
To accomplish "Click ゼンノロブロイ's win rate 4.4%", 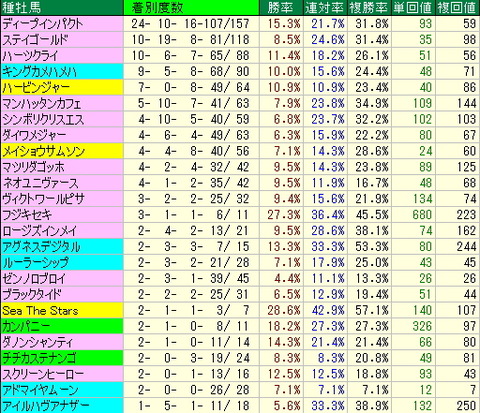I will pyautogui.click(x=287, y=279).
